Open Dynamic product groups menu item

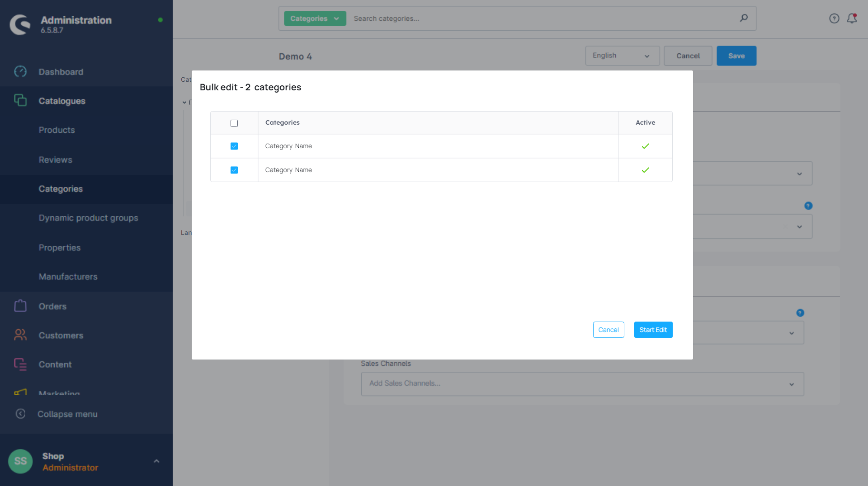click(88, 218)
